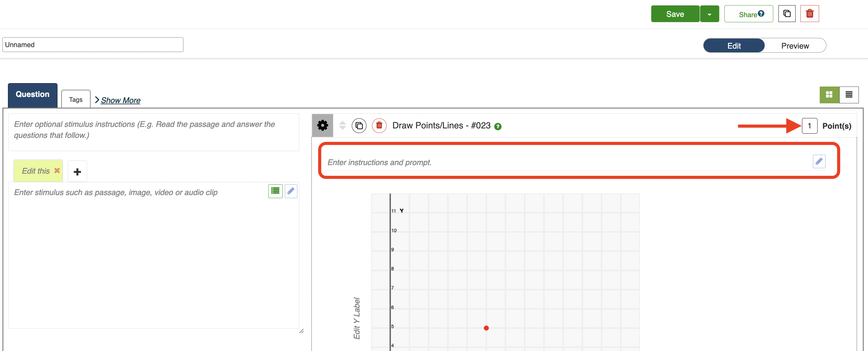Image resolution: width=868 pixels, height=351 pixels.
Task: Select list layout view toggle
Action: [848, 95]
